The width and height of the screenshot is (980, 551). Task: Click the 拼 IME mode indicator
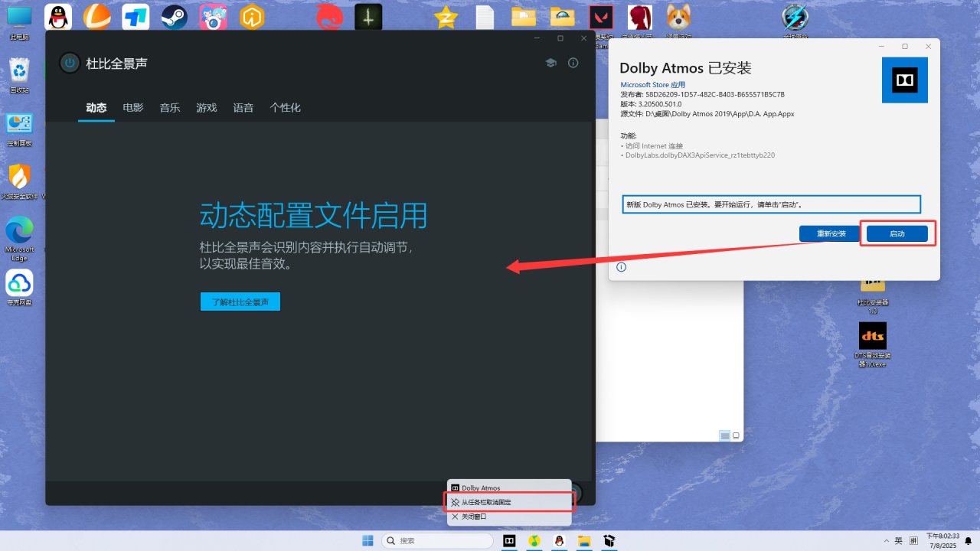click(913, 541)
